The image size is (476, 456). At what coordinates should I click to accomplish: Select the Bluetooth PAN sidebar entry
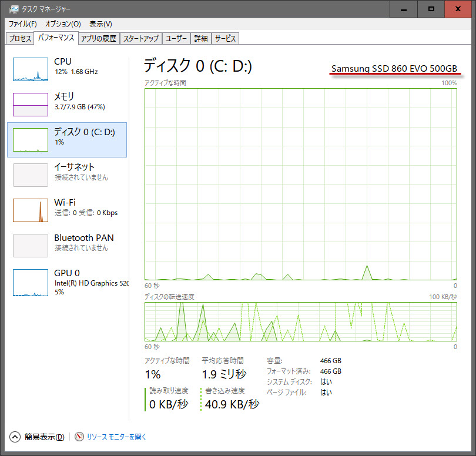[x=67, y=246]
